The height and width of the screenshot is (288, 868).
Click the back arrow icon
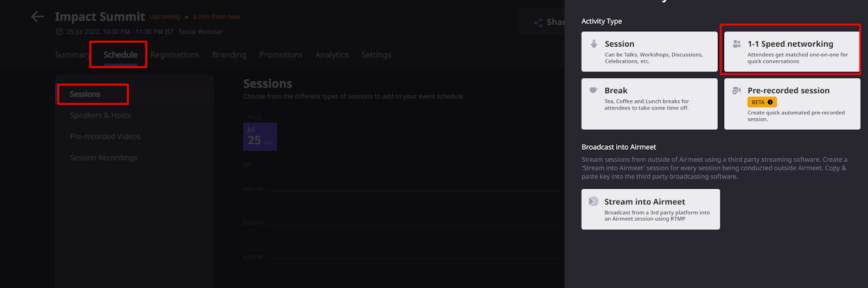[37, 17]
